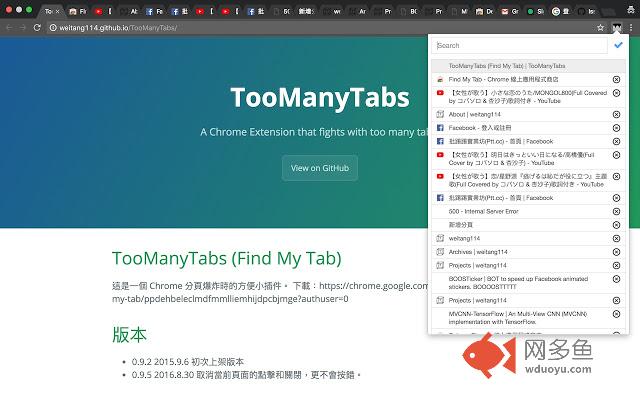The width and height of the screenshot is (640, 400).
Task: Bookmark this page with the star icon
Action: [600, 28]
